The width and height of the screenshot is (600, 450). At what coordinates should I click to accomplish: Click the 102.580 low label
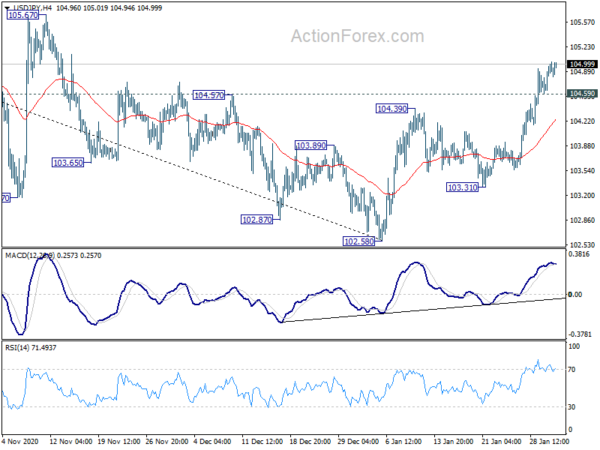point(359,241)
